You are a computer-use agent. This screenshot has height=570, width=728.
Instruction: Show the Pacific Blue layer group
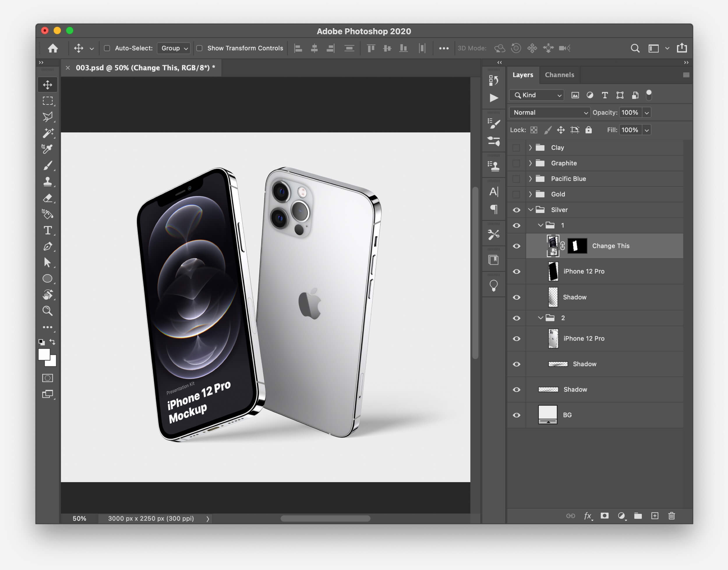(x=516, y=179)
